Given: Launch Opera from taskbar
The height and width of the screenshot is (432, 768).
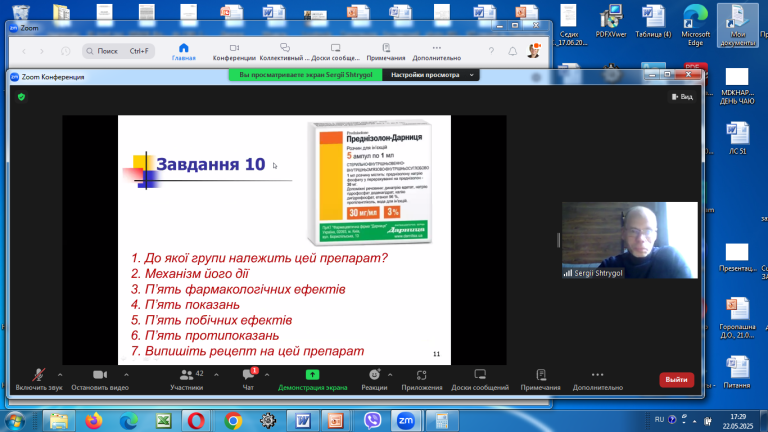Looking at the screenshot, I should click(x=196, y=421).
